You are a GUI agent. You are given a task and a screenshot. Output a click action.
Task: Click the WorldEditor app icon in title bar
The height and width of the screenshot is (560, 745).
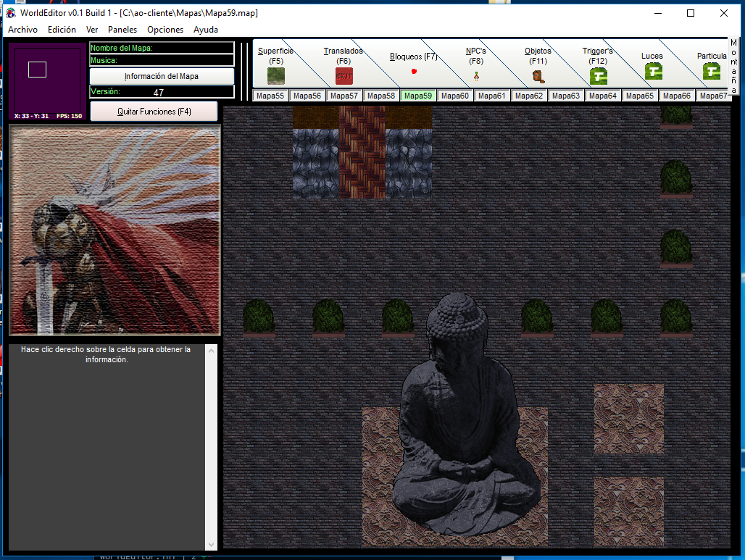(11, 13)
